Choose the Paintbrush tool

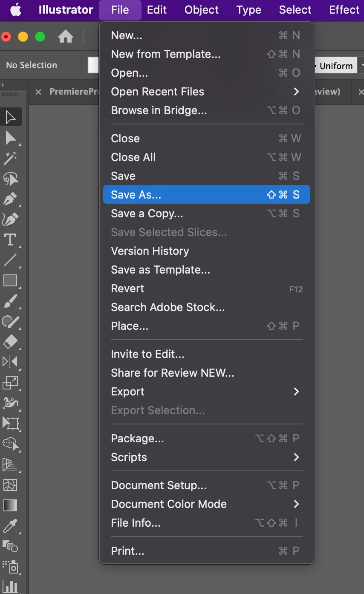10,301
